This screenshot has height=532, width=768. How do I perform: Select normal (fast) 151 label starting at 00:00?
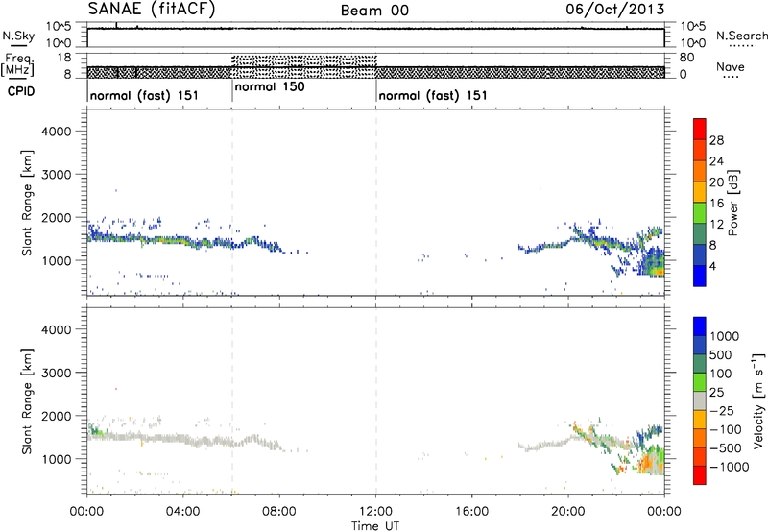145,95
